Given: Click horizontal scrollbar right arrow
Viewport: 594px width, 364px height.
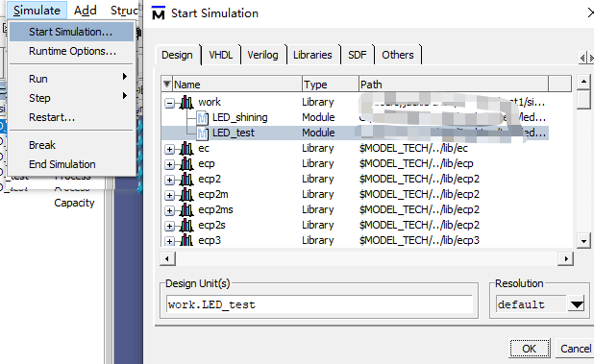Looking at the screenshot, I should 566,258.
